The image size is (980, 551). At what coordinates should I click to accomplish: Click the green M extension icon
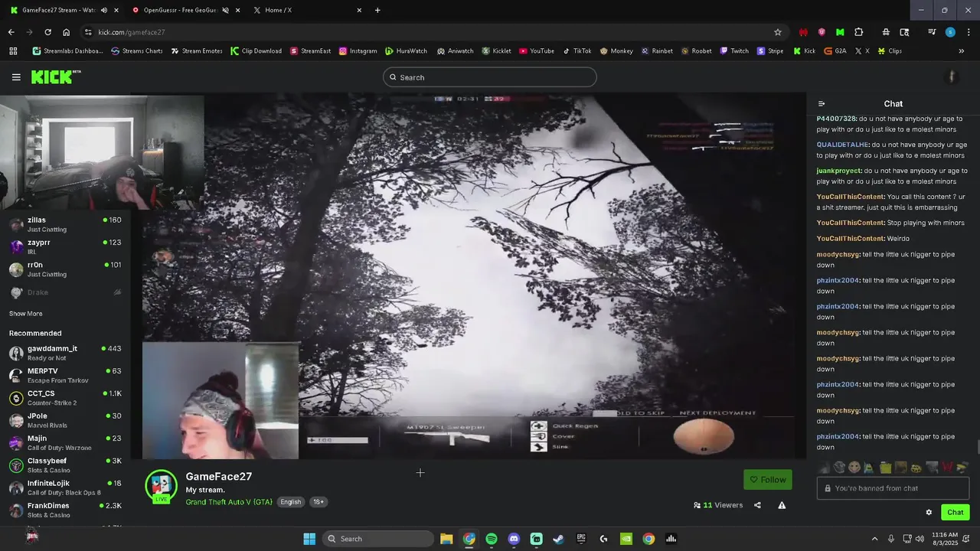tap(840, 32)
